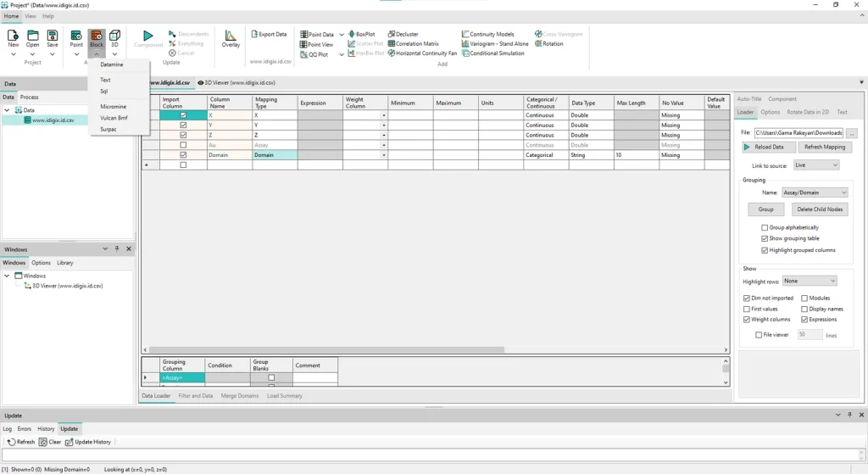Click the Point data icon

point(76,36)
